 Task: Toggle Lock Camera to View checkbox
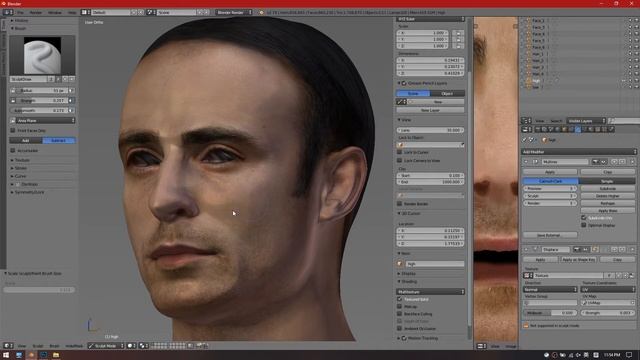click(x=400, y=160)
